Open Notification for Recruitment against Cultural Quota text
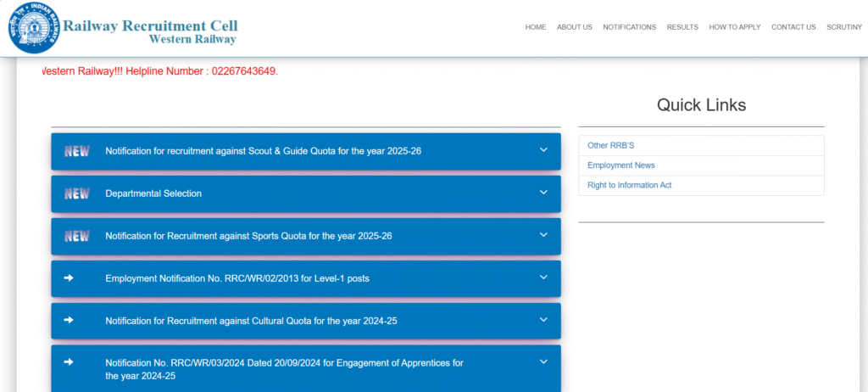This screenshot has height=392, width=868. [x=251, y=321]
